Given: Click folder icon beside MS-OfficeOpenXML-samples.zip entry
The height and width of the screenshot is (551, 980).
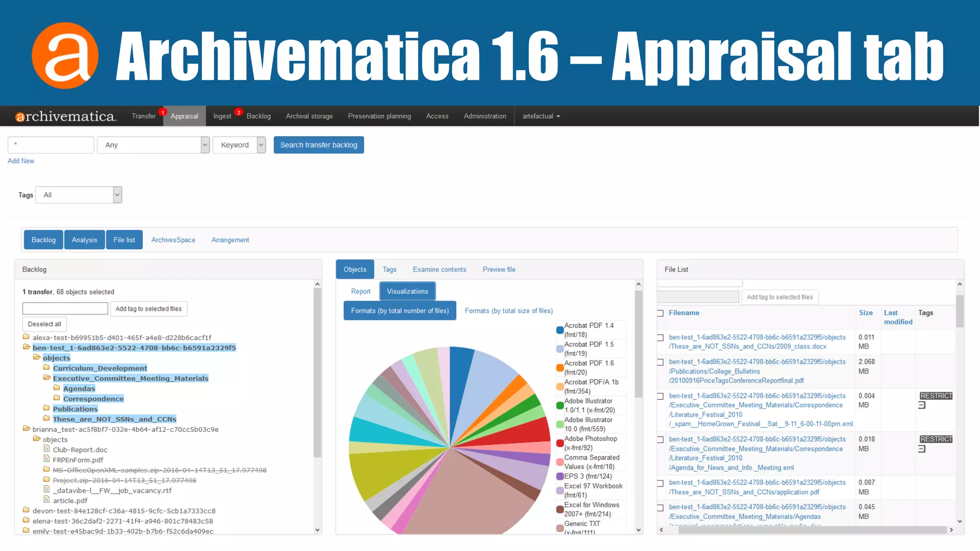Looking at the screenshot, I should pos(46,469).
